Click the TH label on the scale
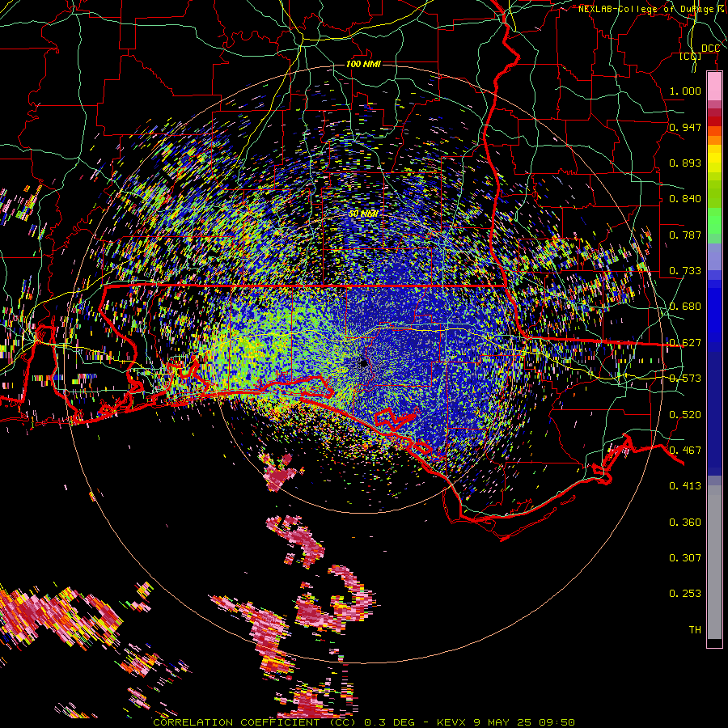 [695, 630]
